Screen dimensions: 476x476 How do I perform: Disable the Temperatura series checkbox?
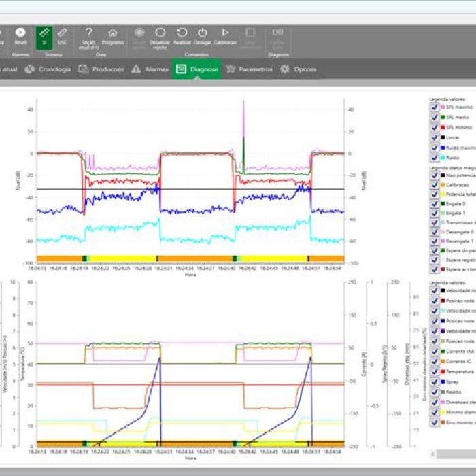(435, 372)
